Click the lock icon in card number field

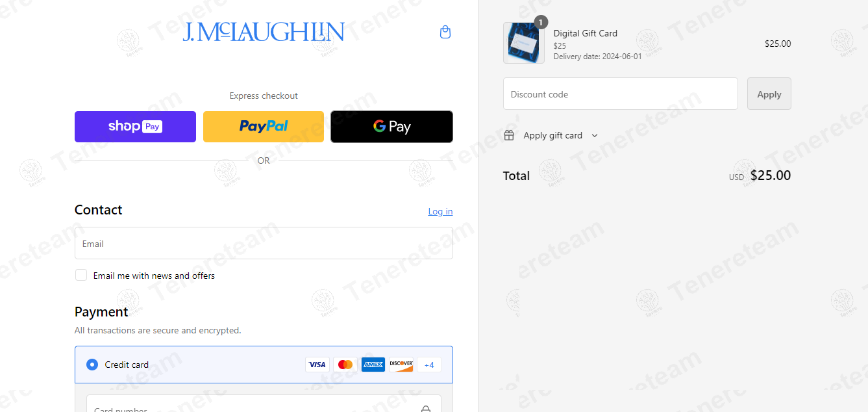click(426, 409)
